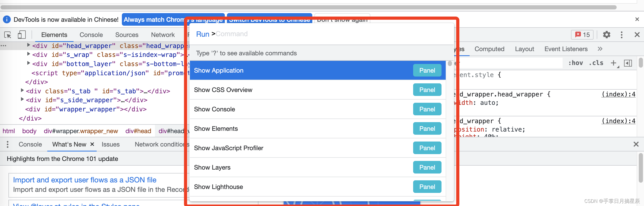Toggle computed styles sidebar icon

[x=628, y=63]
